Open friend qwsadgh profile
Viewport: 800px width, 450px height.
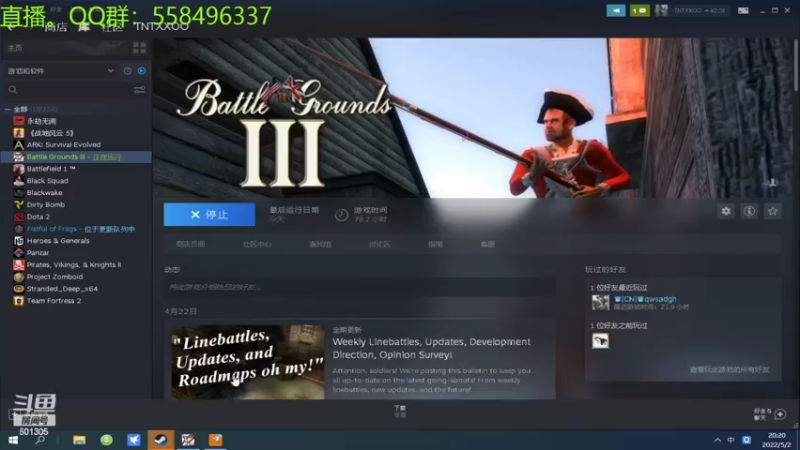click(645, 299)
